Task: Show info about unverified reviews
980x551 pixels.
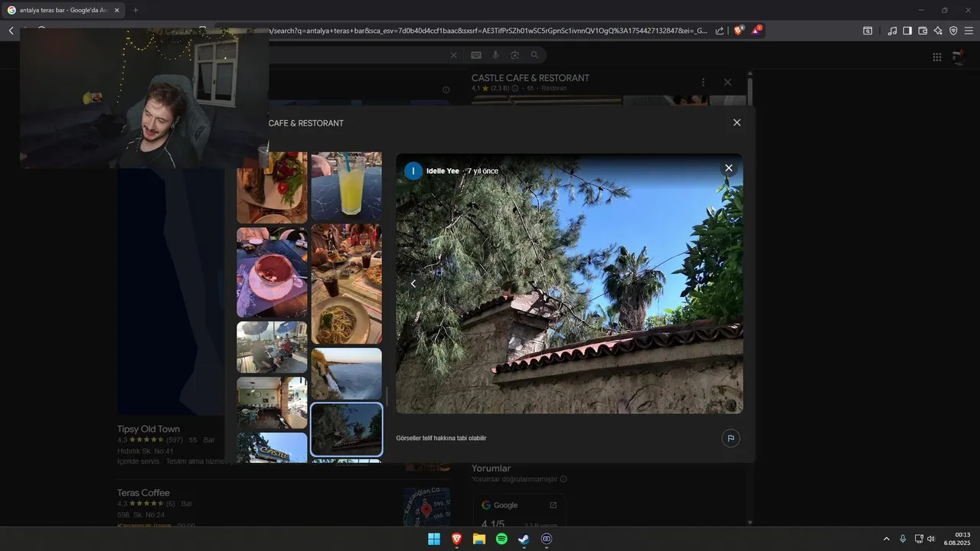Action: (563, 479)
